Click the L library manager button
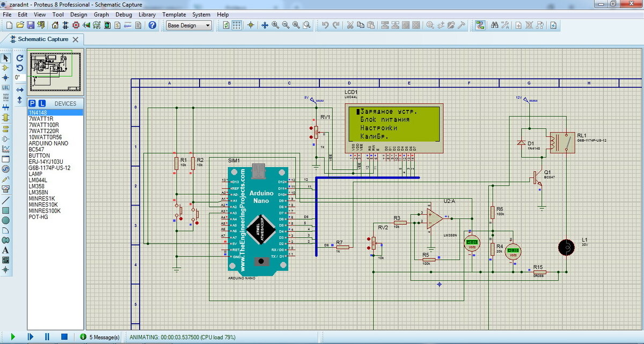Image resolution: width=644 pixels, height=344 pixels. (42, 103)
